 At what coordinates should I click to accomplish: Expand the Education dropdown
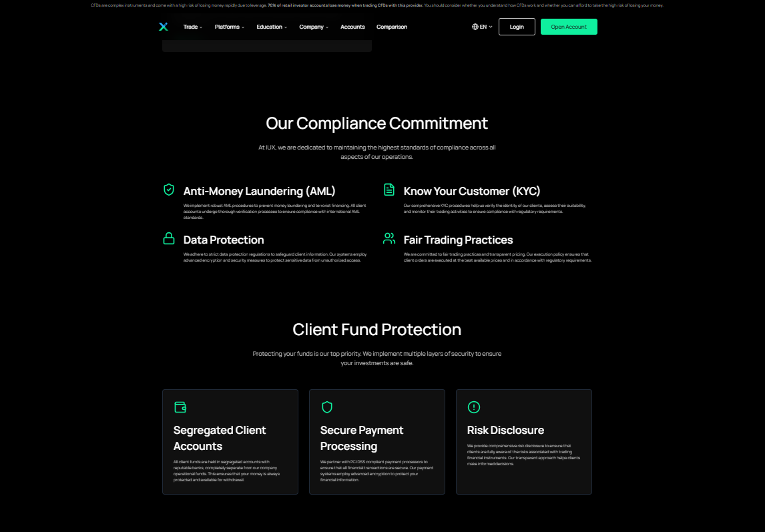[270, 27]
